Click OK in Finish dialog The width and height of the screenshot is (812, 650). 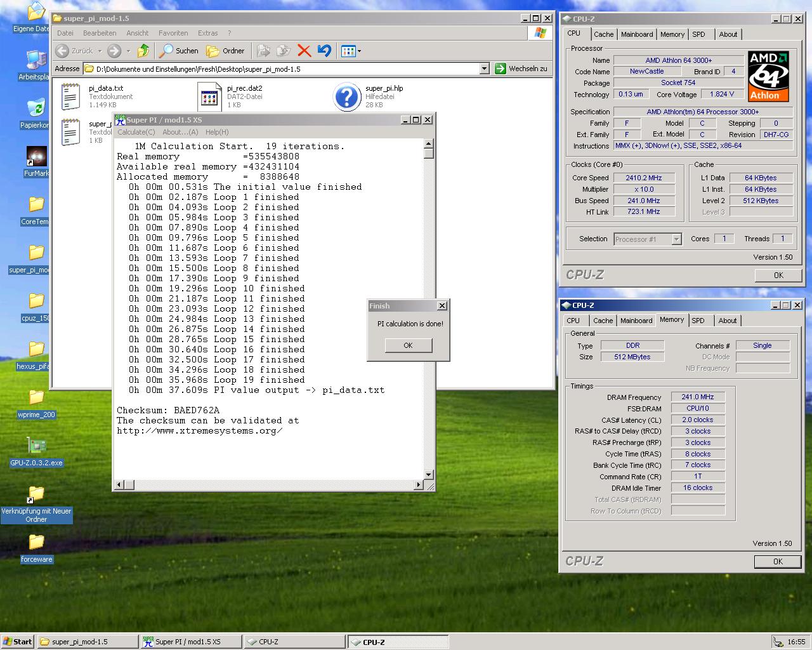408,345
